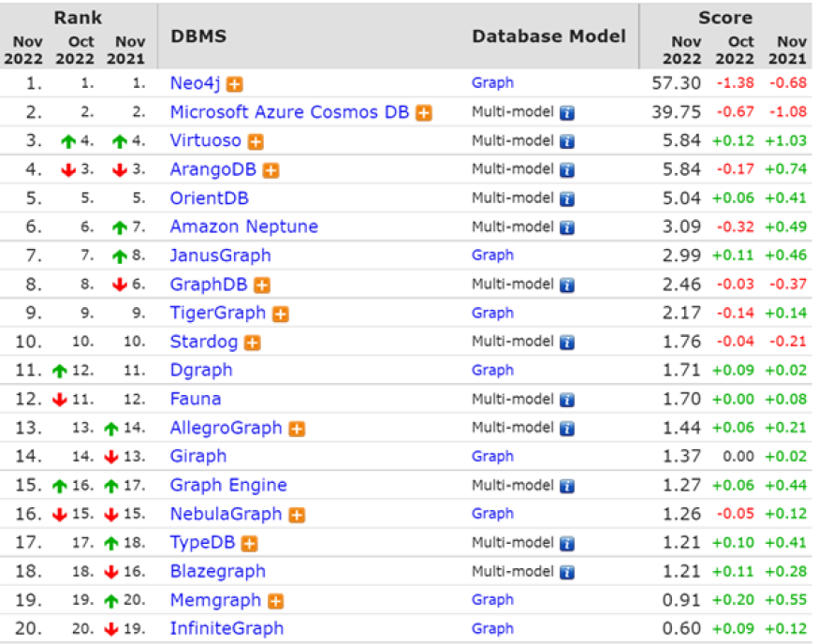Click the plus icon next to Stardog

pyautogui.click(x=253, y=343)
